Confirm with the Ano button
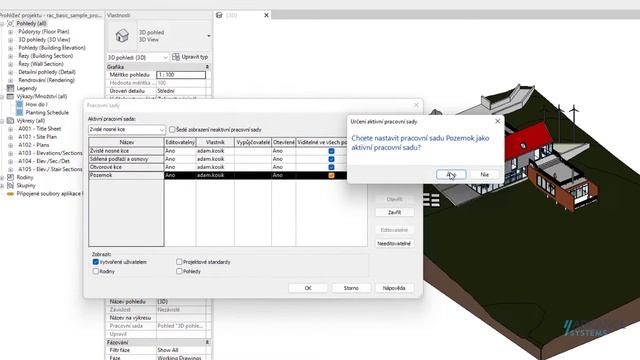The width and height of the screenshot is (640, 360). click(451, 175)
